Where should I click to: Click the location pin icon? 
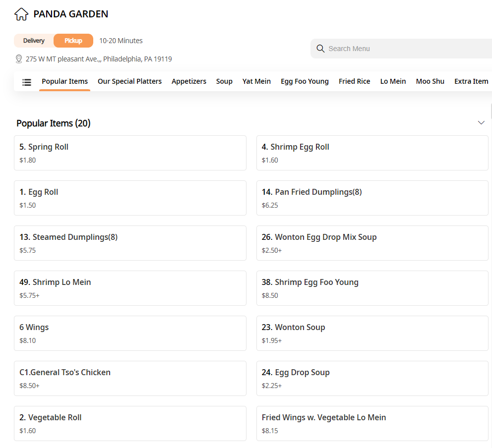[19, 59]
